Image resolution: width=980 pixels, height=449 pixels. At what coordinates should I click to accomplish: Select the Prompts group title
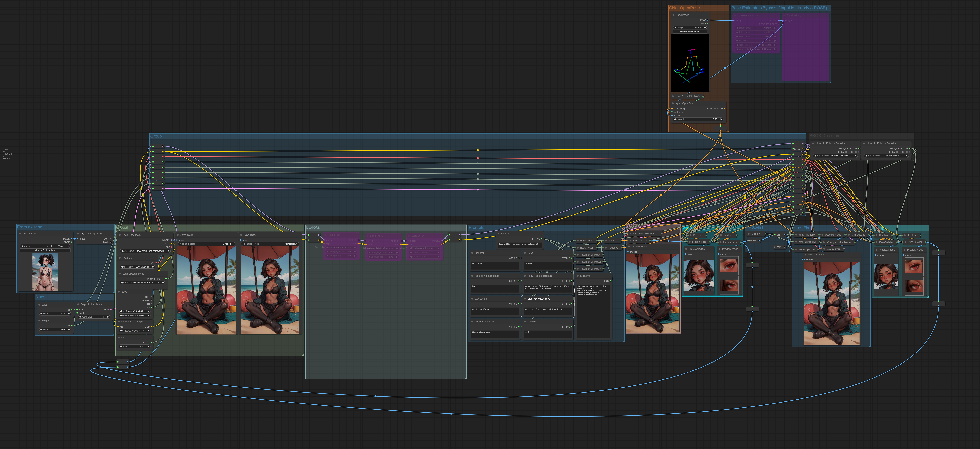pos(476,227)
